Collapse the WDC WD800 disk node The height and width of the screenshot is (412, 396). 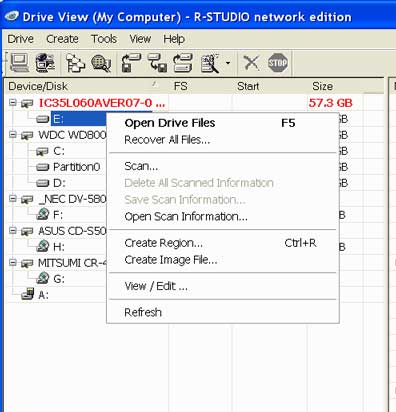pyautogui.click(x=13, y=134)
